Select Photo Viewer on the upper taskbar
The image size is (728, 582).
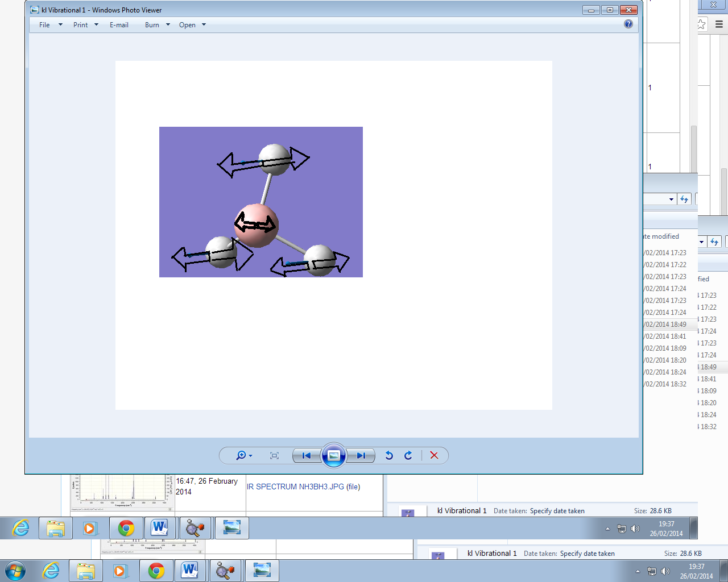coord(232,528)
